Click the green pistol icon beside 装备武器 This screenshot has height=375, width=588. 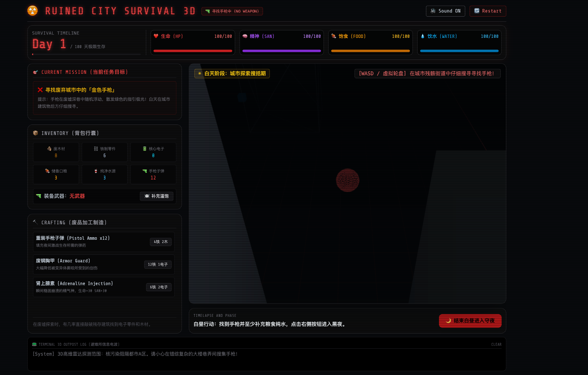point(38,196)
